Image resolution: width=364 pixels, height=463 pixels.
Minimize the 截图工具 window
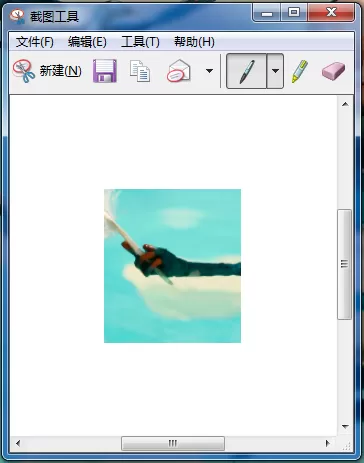click(x=267, y=13)
